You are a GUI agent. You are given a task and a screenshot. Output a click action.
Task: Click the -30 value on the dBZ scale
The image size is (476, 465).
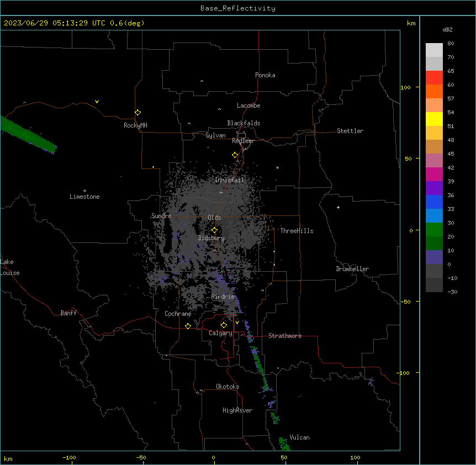pyautogui.click(x=452, y=292)
